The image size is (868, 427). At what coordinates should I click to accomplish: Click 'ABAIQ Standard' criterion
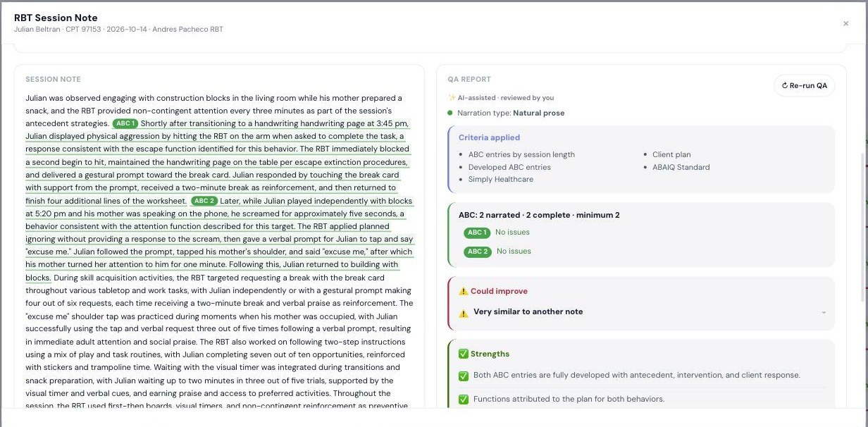click(681, 167)
